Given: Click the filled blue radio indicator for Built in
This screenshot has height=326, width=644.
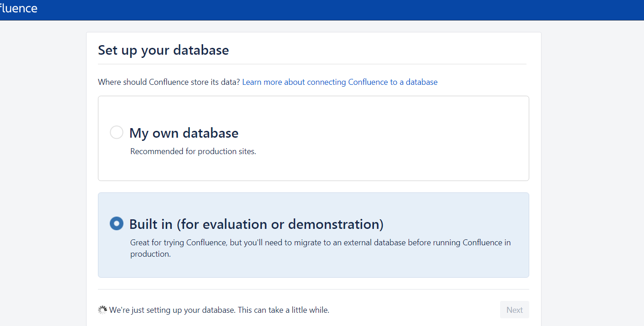Looking at the screenshot, I should [117, 223].
